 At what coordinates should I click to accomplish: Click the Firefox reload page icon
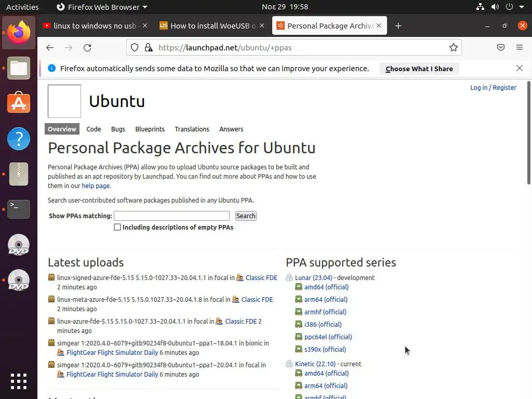pos(87,48)
